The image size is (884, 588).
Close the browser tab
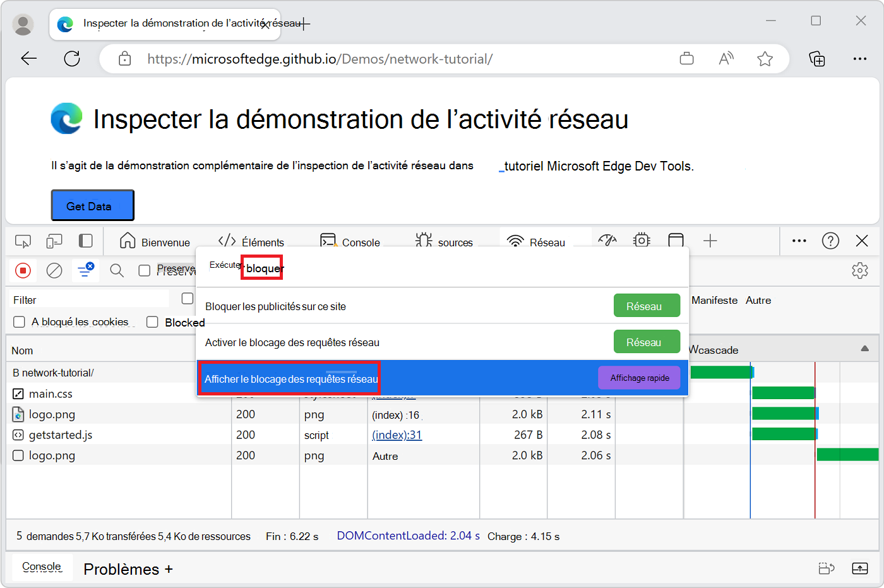266,24
